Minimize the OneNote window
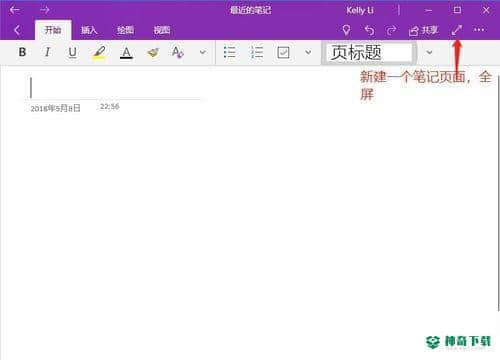 429,10
